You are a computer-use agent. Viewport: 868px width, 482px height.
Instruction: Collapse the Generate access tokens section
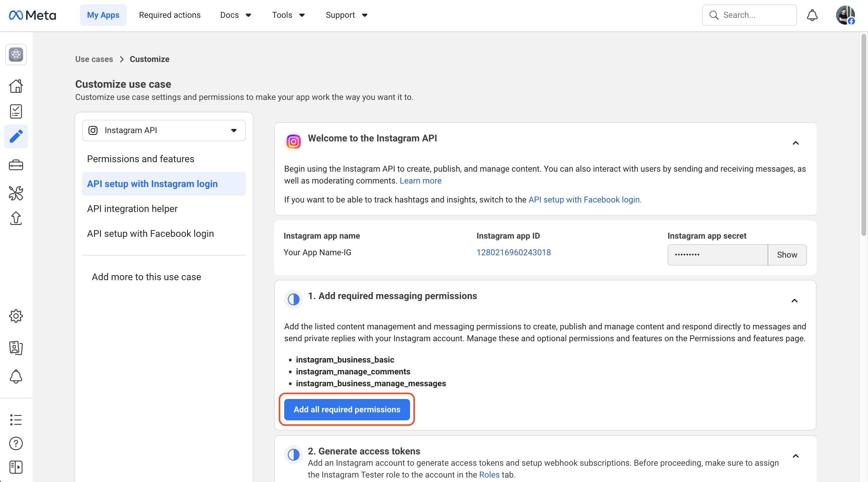point(795,456)
